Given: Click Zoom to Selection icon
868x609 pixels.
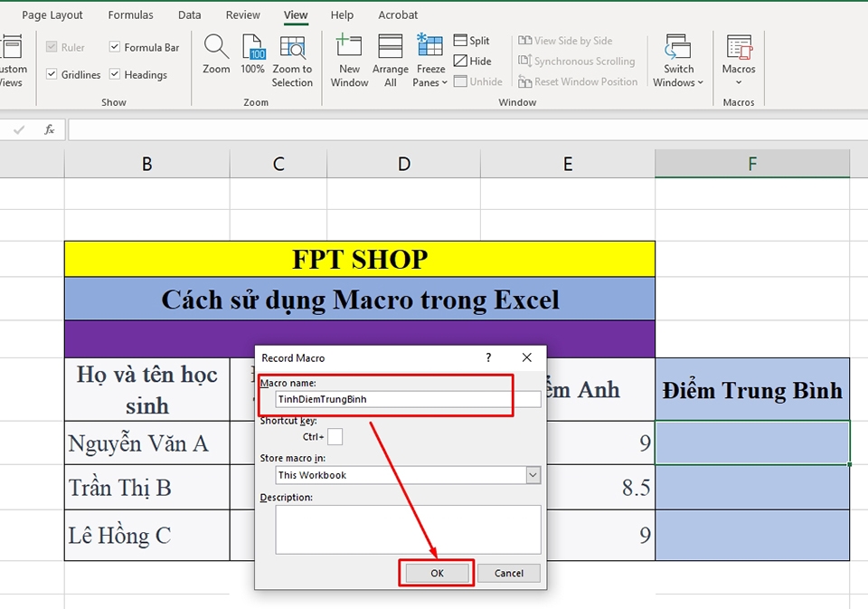Looking at the screenshot, I should (292, 60).
